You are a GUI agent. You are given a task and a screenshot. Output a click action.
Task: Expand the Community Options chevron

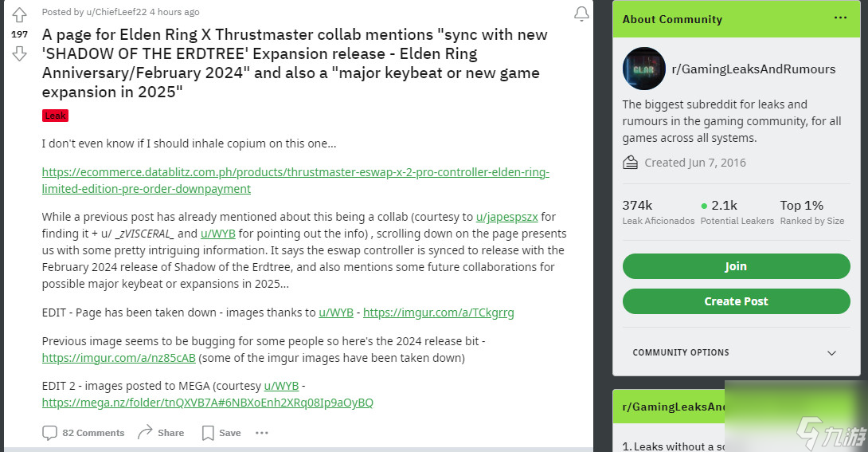831,353
